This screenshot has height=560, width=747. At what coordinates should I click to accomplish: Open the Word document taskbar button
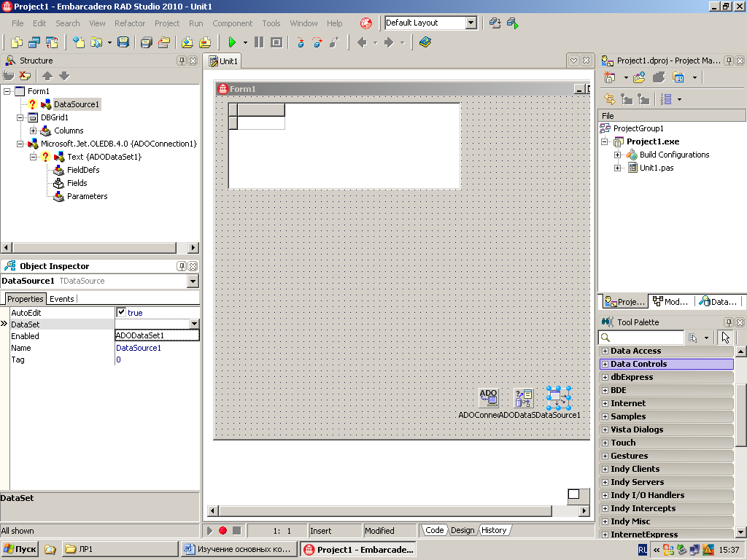(x=239, y=549)
